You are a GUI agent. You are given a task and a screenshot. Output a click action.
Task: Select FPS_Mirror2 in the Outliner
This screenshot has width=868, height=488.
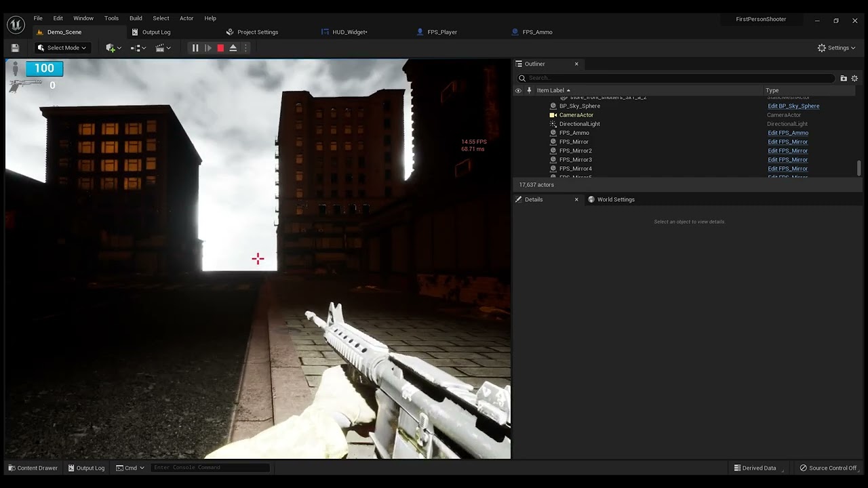pos(575,150)
